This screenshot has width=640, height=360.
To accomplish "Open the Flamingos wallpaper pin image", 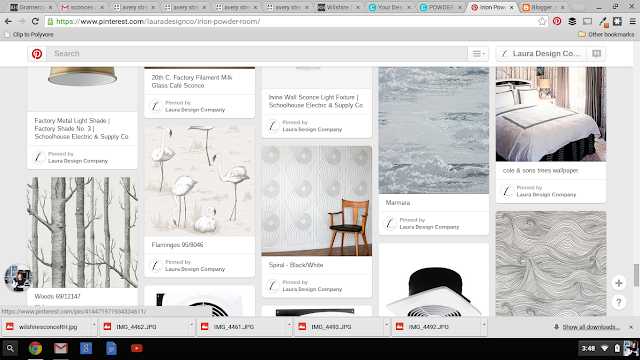I will (200, 181).
